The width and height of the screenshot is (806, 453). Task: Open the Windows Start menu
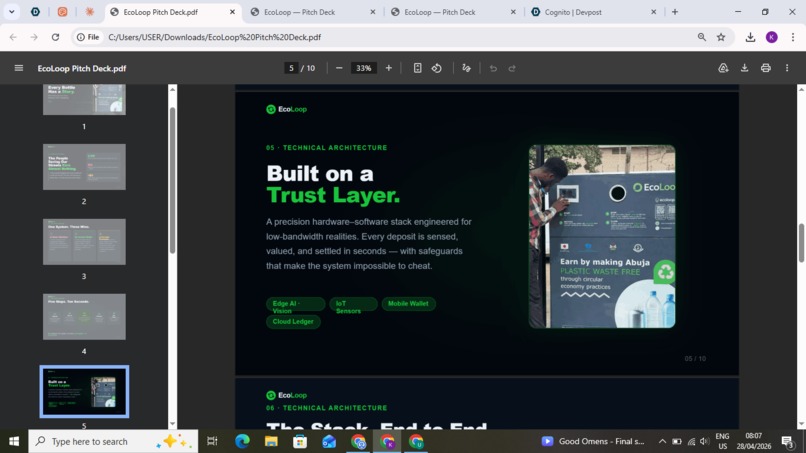click(14, 441)
